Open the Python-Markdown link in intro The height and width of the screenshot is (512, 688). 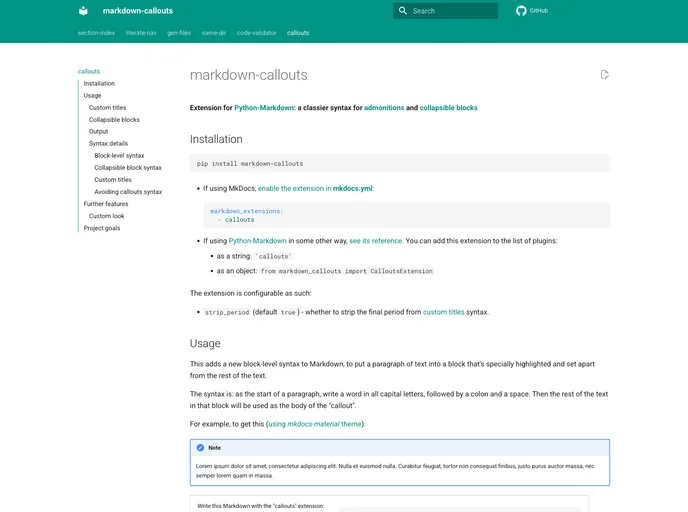[264, 107]
